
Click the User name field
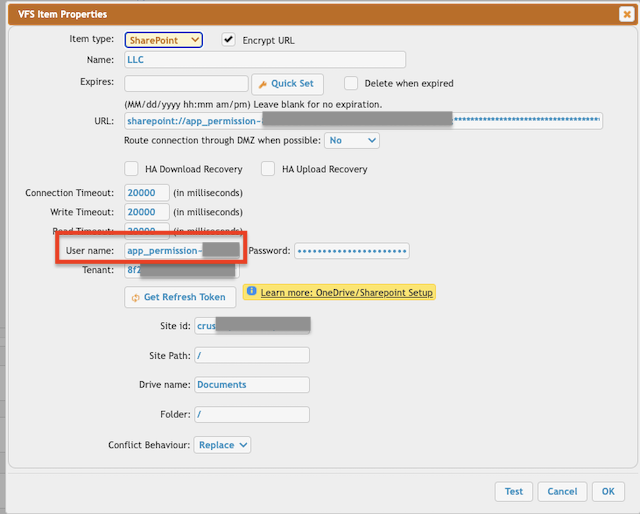[x=182, y=251]
